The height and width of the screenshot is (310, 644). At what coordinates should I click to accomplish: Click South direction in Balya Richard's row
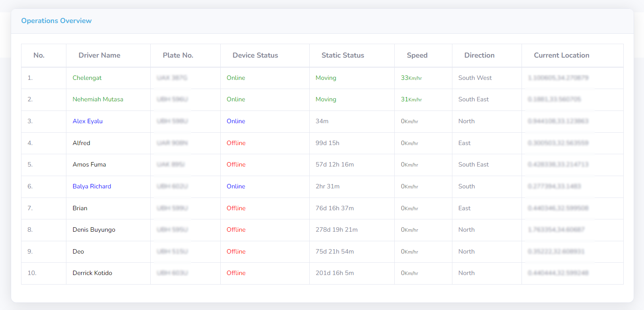pos(466,186)
